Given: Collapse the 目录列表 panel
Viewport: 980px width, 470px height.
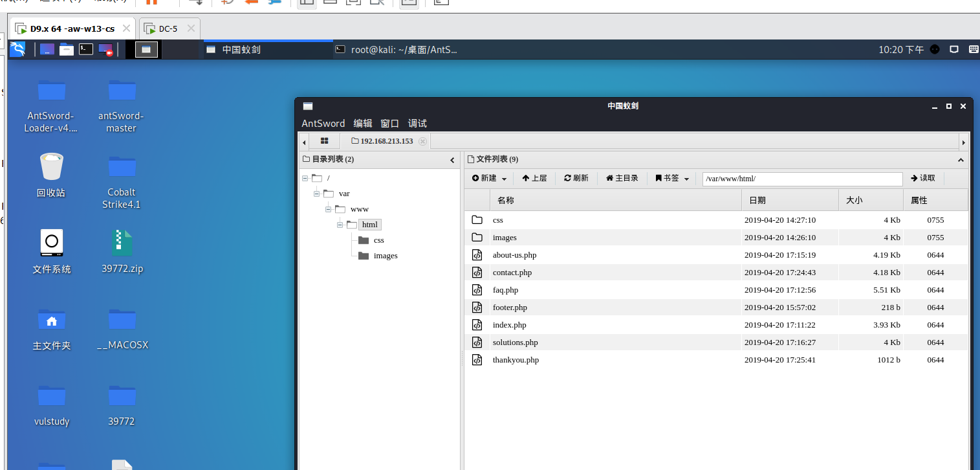Looking at the screenshot, I should [452, 160].
